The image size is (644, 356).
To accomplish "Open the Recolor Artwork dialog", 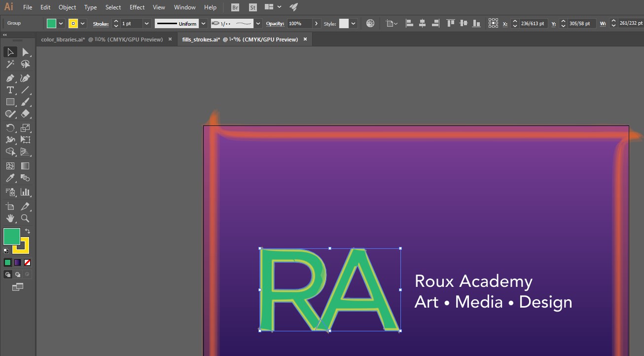I will click(370, 23).
